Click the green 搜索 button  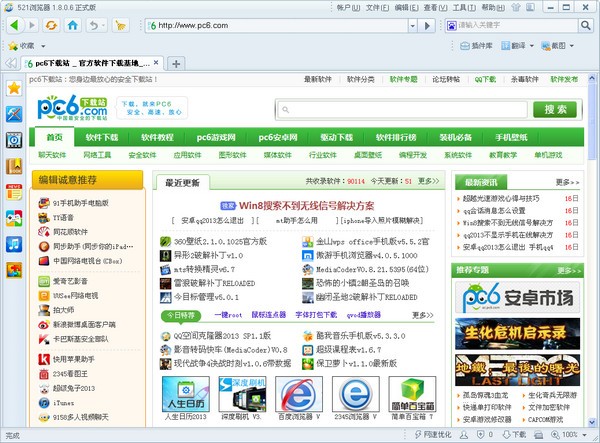point(555,109)
